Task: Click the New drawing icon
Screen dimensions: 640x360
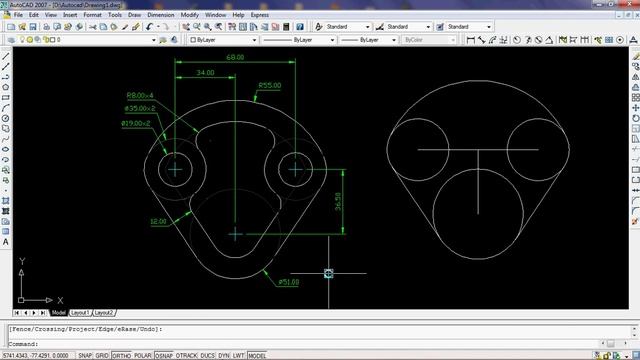Action: click(x=11, y=27)
